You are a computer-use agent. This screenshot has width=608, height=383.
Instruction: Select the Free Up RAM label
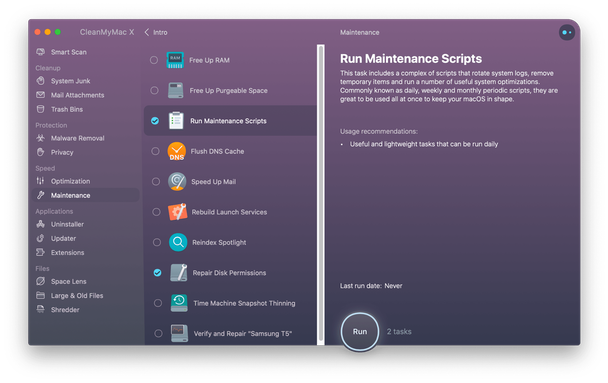pos(209,60)
